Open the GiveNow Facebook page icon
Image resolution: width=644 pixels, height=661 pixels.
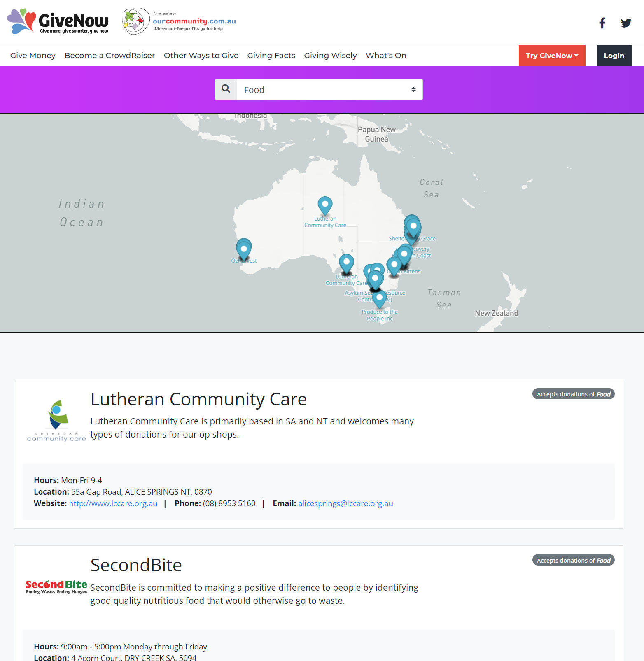coord(602,23)
